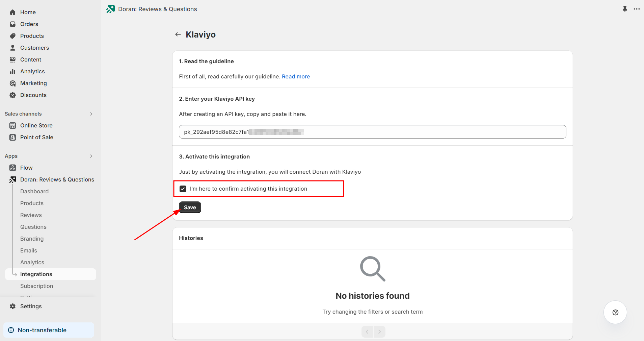
Task: Expand the Apps section chevron
Action: point(91,156)
